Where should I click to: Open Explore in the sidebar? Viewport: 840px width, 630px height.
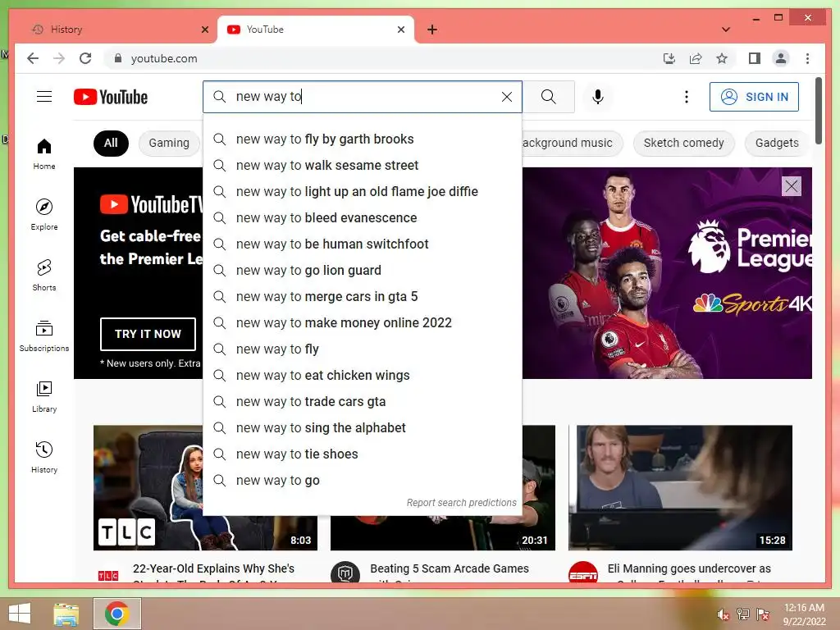point(44,214)
